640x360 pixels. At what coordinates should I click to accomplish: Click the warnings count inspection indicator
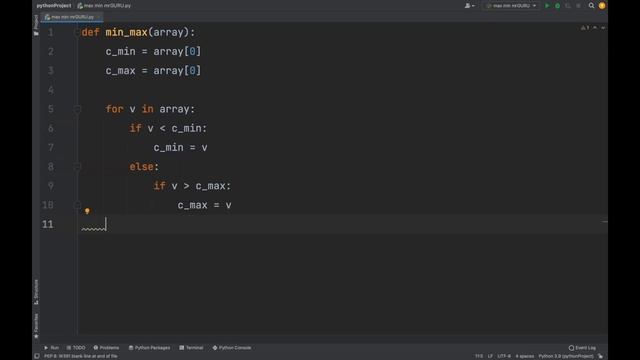click(x=585, y=28)
